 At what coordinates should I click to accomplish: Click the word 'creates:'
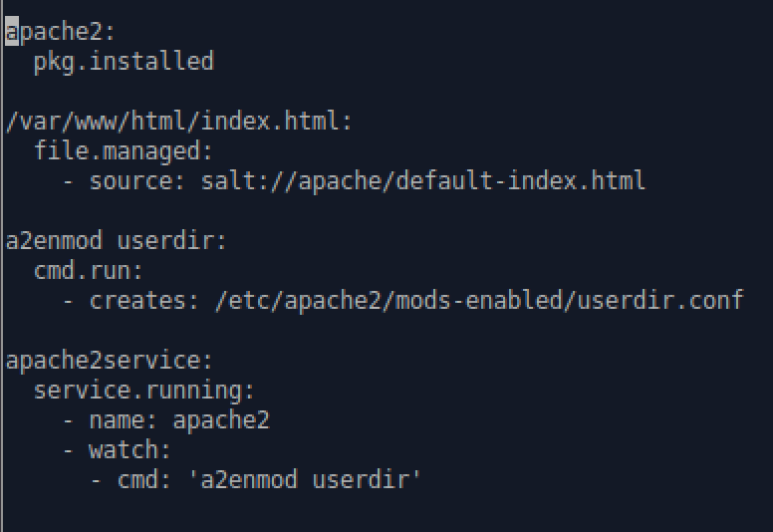[x=145, y=301]
